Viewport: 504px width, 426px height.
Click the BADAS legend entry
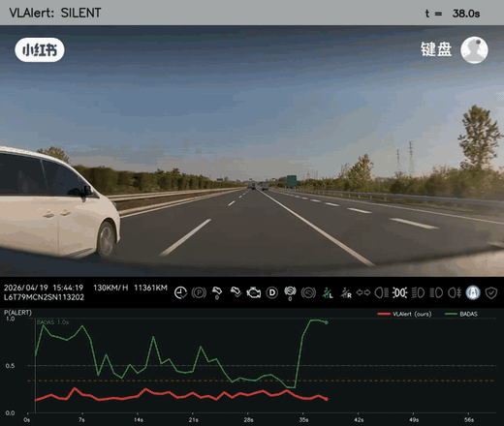coord(461,314)
